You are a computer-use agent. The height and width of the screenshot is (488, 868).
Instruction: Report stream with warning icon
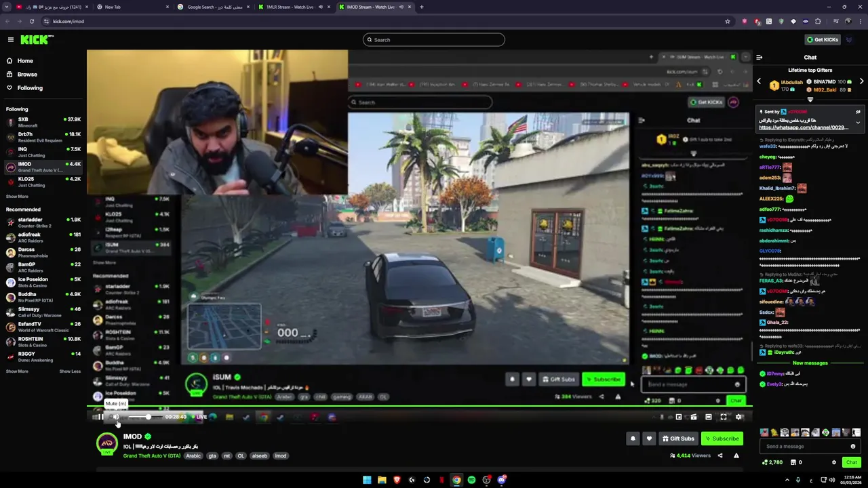pos(736,455)
